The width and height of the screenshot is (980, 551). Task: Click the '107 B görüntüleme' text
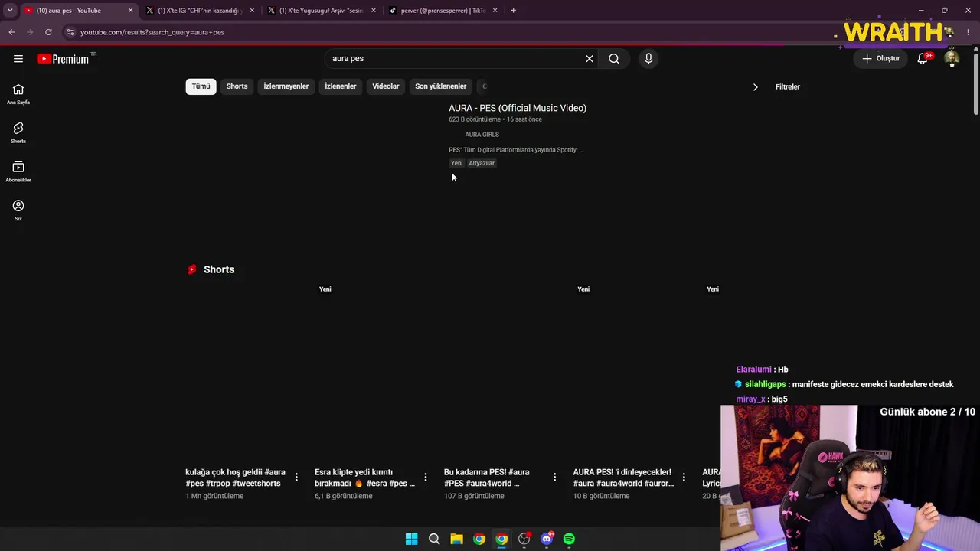[474, 496]
